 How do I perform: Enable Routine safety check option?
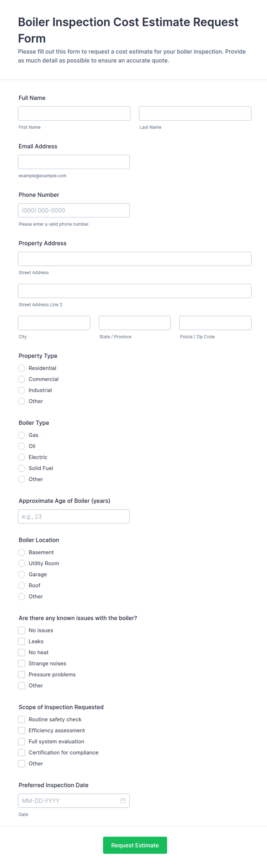22,719
